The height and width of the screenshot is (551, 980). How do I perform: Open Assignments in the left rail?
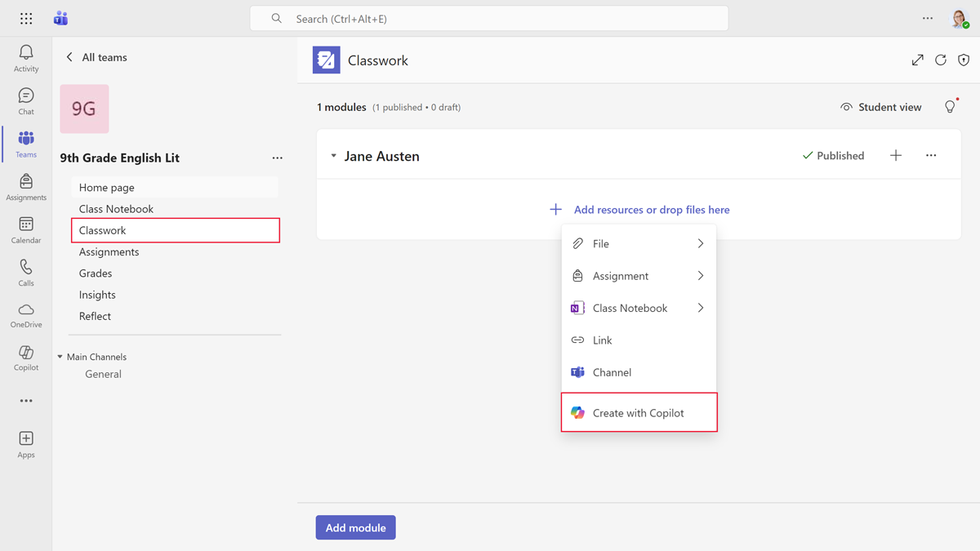26,188
